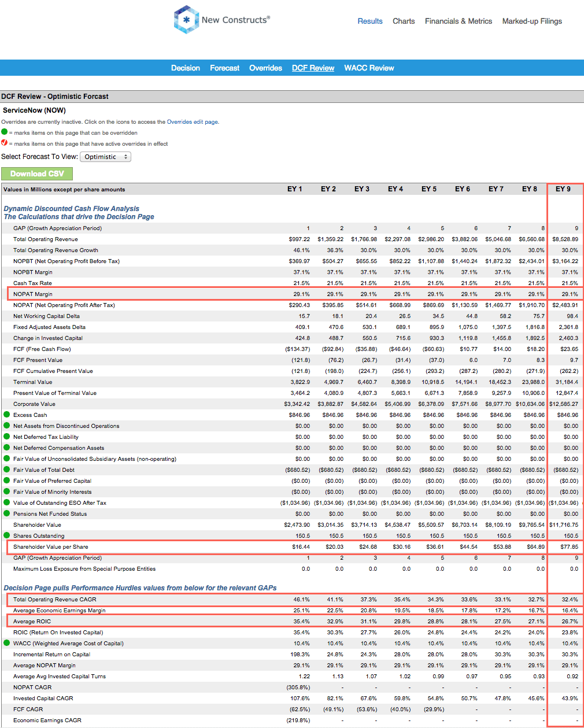
Task: Select the Cash Tax Rate row label
Action: tap(32, 283)
